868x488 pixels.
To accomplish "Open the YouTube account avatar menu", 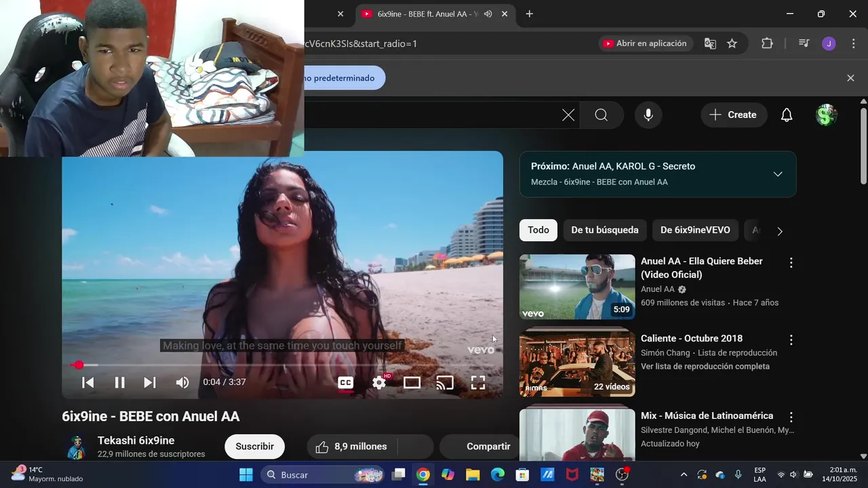I will [x=826, y=115].
